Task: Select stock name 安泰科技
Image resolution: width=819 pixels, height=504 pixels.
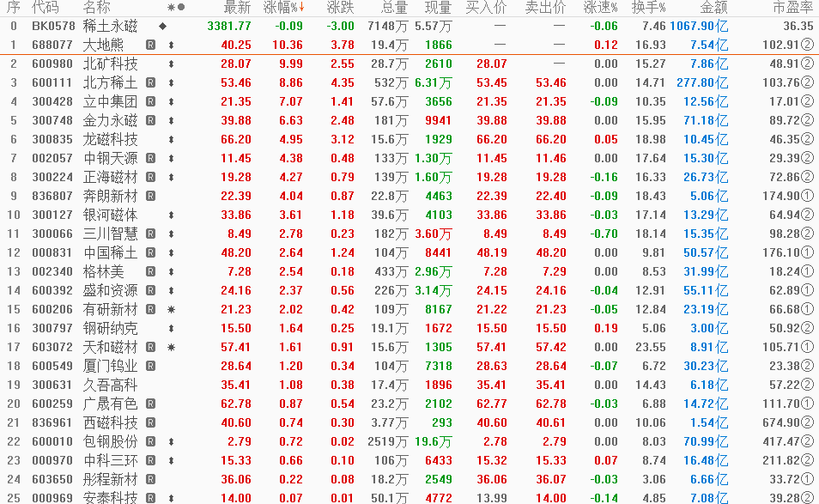Action: (110, 498)
